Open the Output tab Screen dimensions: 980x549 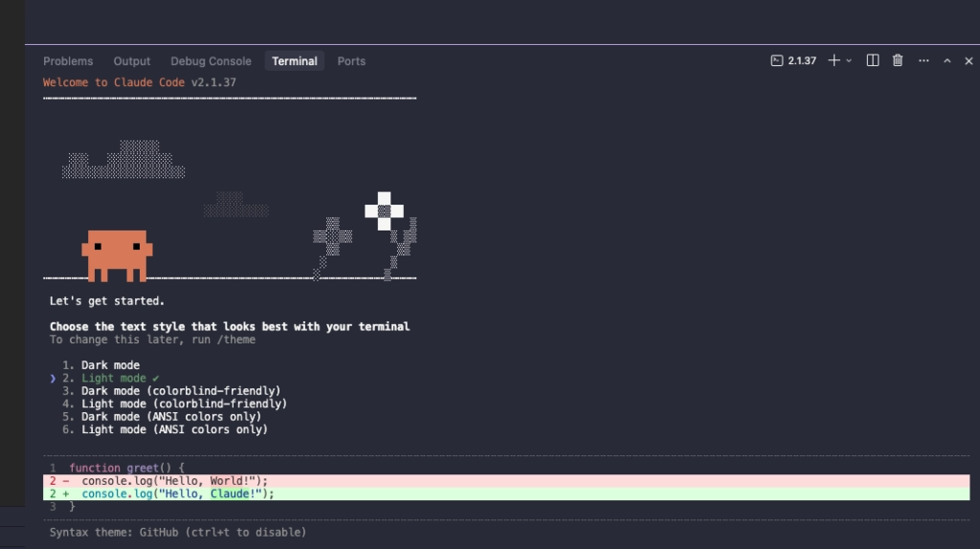pyautogui.click(x=132, y=61)
